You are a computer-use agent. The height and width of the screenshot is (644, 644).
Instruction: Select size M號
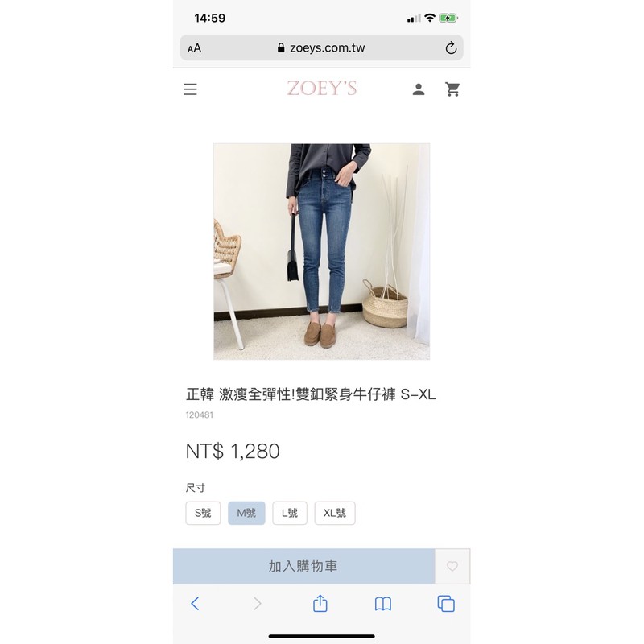[x=246, y=513]
